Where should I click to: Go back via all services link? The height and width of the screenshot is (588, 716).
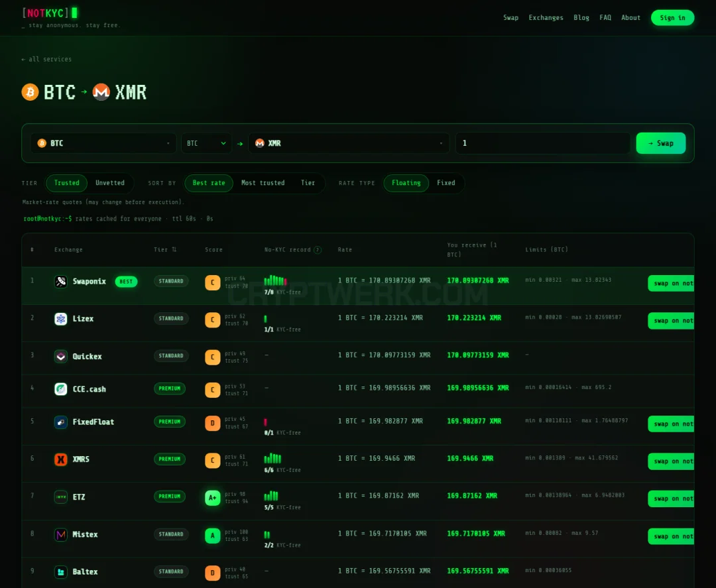46,60
